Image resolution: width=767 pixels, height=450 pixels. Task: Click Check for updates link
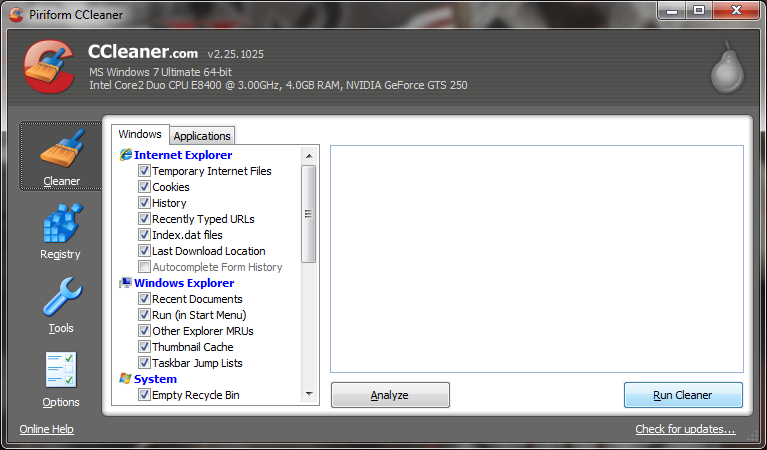pos(685,429)
